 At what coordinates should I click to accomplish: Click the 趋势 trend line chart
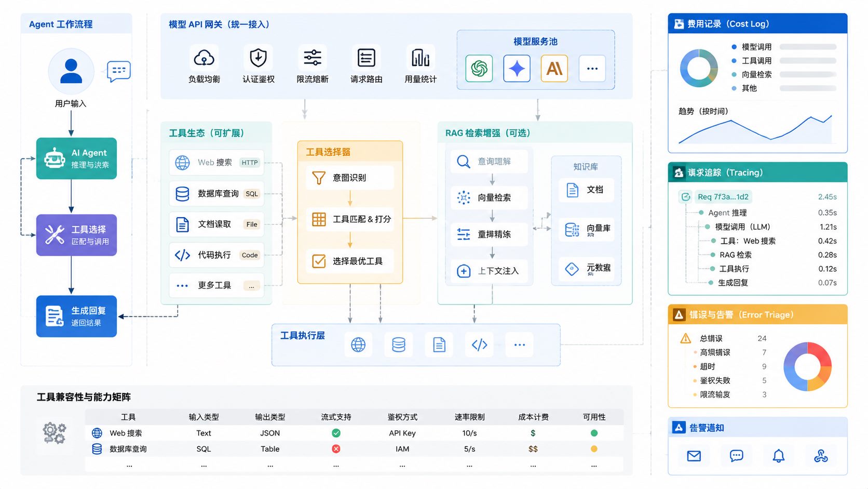click(x=756, y=129)
